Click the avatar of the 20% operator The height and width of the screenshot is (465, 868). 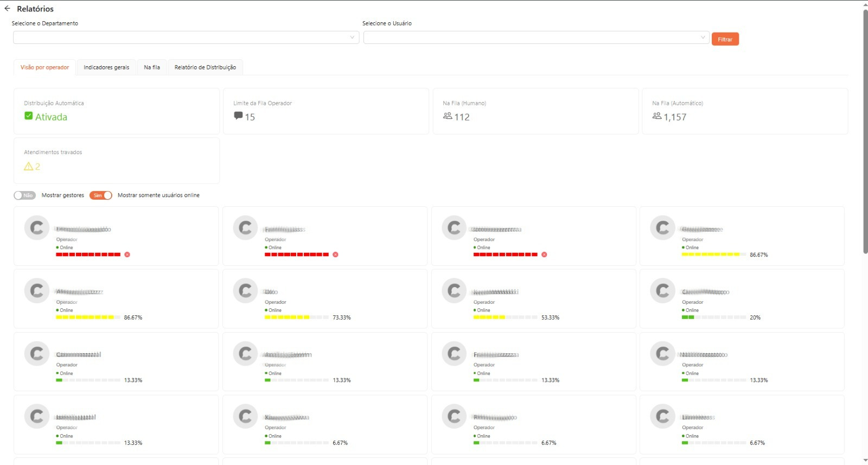pos(662,291)
